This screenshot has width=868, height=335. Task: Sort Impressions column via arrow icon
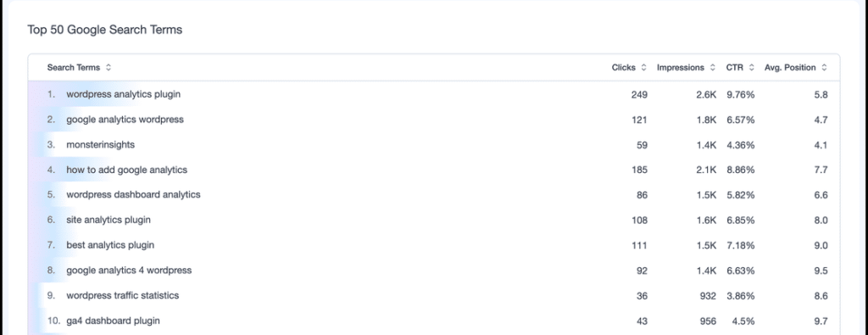pyautogui.click(x=712, y=68)
